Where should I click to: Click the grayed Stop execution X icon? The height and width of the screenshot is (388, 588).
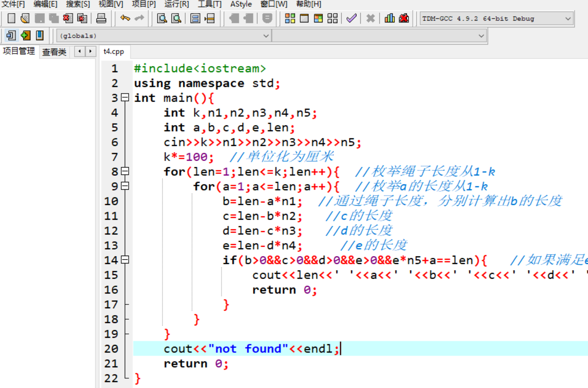(370, 18)
